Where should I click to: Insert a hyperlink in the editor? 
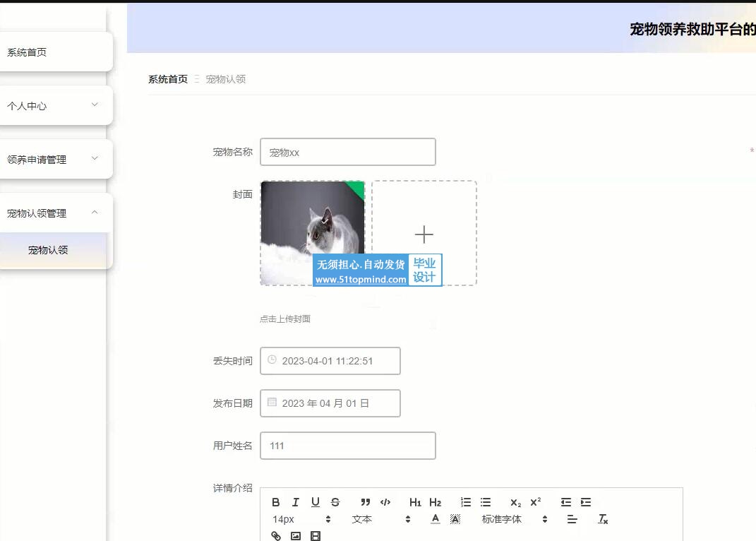(x=276, y=535)
